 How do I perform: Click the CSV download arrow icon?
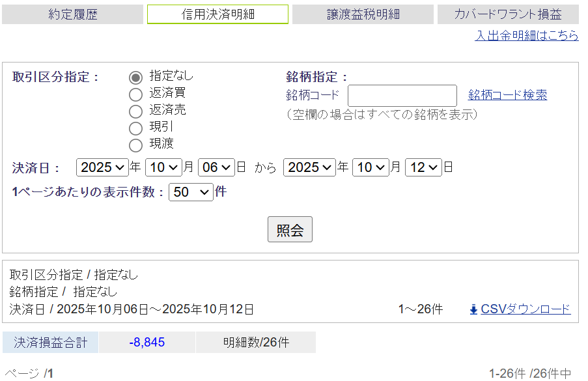click(473, 309)
